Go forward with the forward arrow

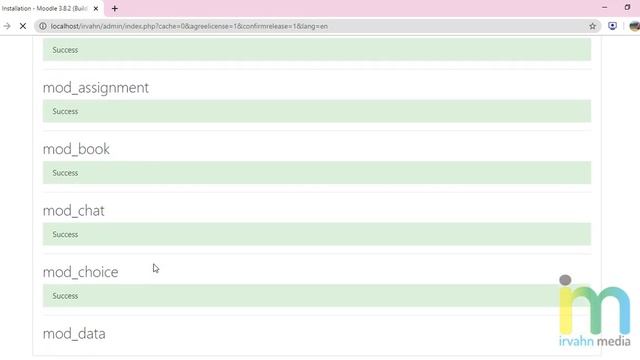[x=7, y=26]
